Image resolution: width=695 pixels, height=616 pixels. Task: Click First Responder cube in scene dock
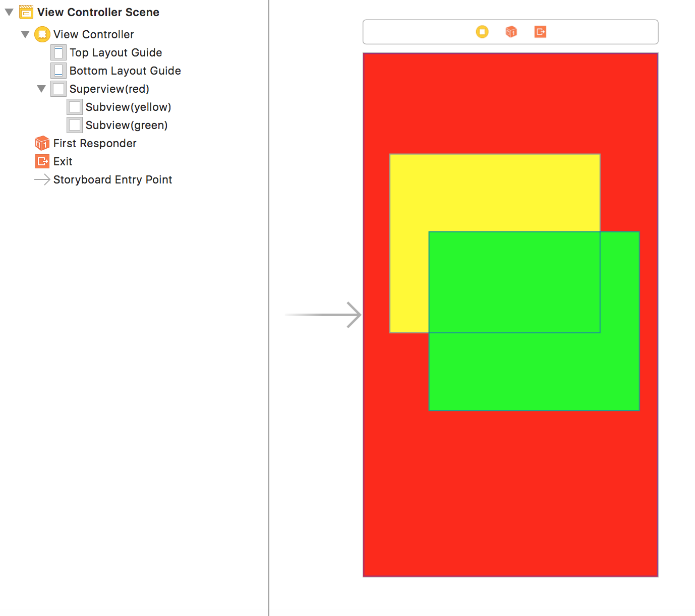(511, 32)
